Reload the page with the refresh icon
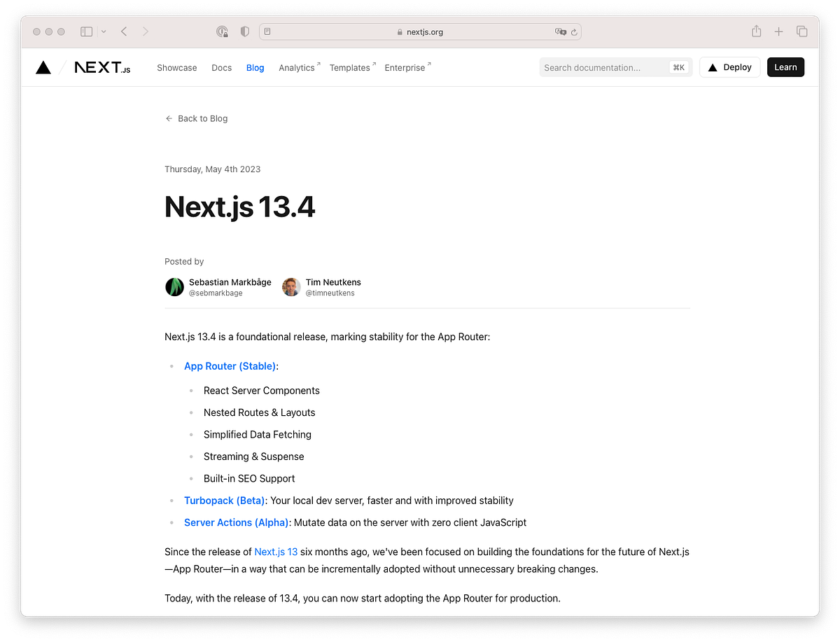Image resolution: width=840 pixels, height=642 pixels. (574, 32)
